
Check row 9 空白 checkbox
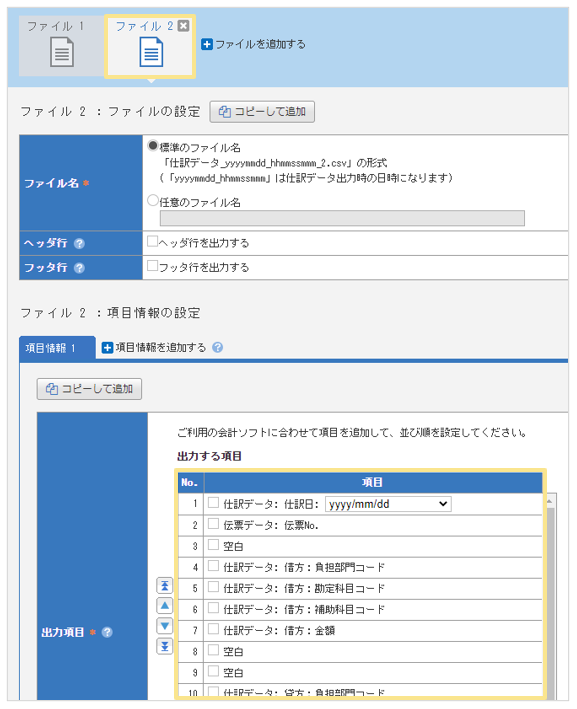click(213, 671)
